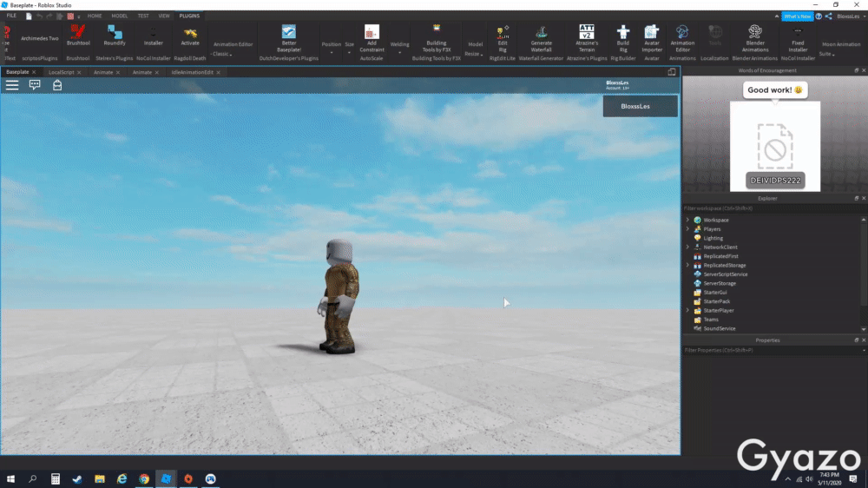868x488 pixels.
Task: Open the Animation Editor in Animations group
Action: coord(682,39)
